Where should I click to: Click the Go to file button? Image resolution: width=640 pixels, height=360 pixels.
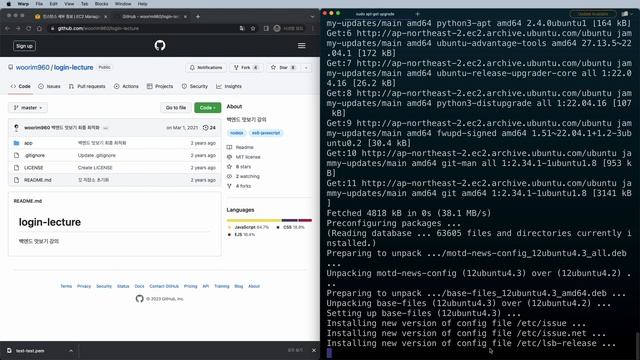(176, 108)
